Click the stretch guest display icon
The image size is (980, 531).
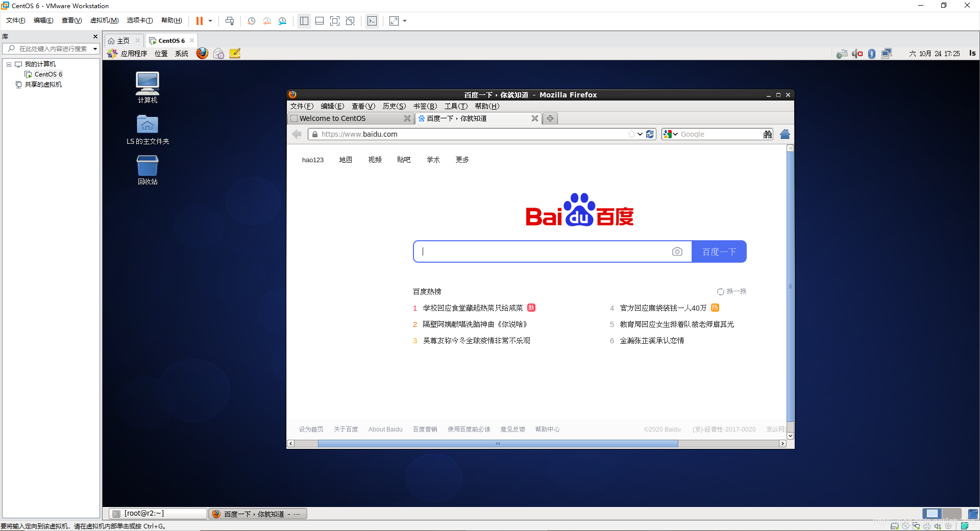394,21
